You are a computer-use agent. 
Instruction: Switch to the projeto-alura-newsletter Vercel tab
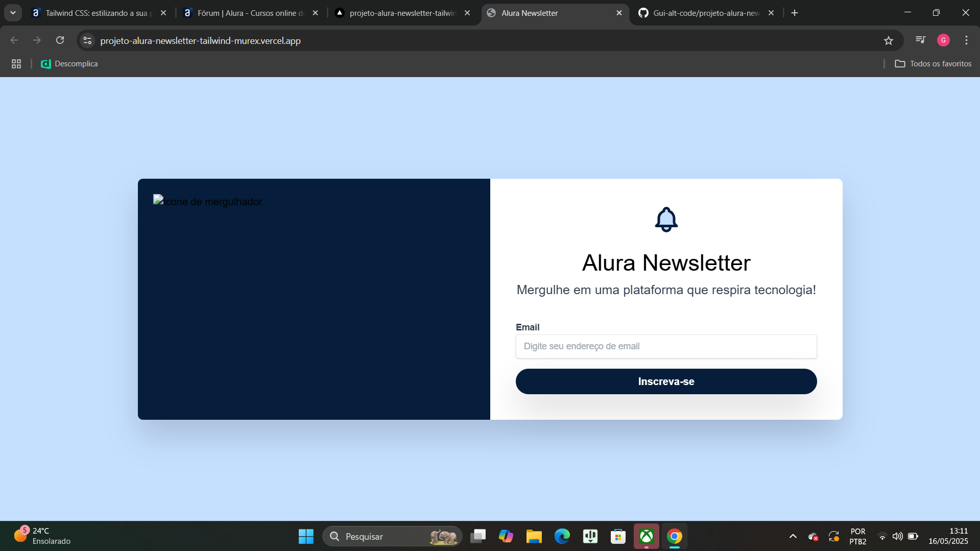402,13
